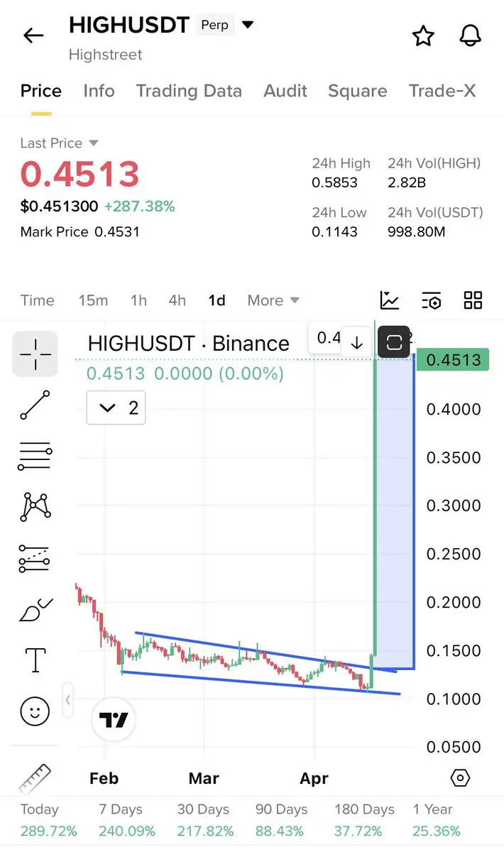
Task: Select the text annotation tool
Action: point(35,660)
